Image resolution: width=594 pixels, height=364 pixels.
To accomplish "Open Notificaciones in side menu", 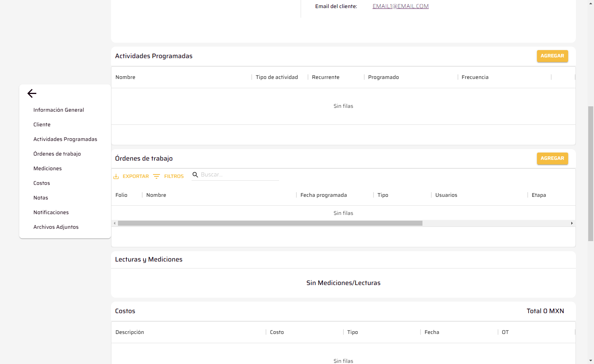I will pos(51,212).
